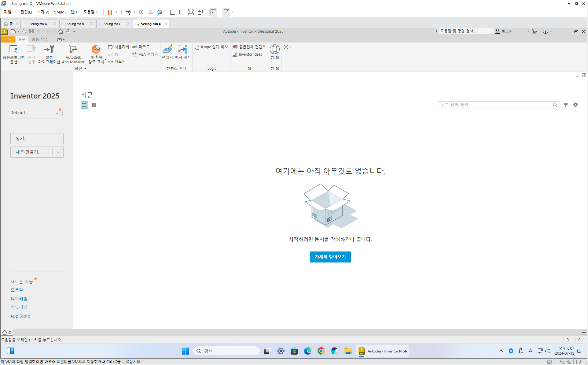Click the recent items search field

[x=494, y=105]
